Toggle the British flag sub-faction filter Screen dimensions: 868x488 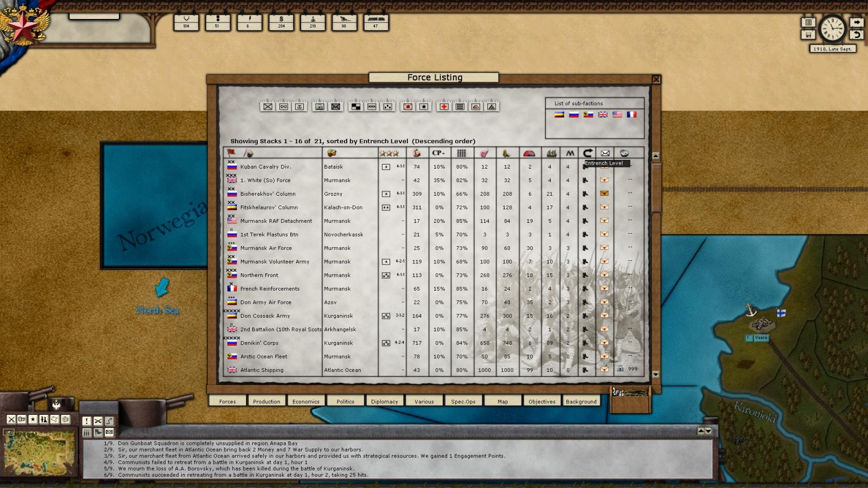603,114
